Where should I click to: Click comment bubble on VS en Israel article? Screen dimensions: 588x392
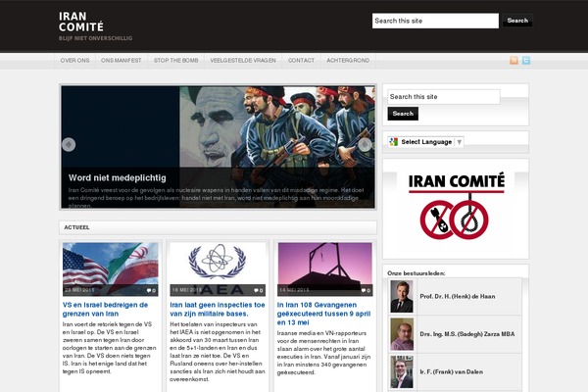(151, 290)
